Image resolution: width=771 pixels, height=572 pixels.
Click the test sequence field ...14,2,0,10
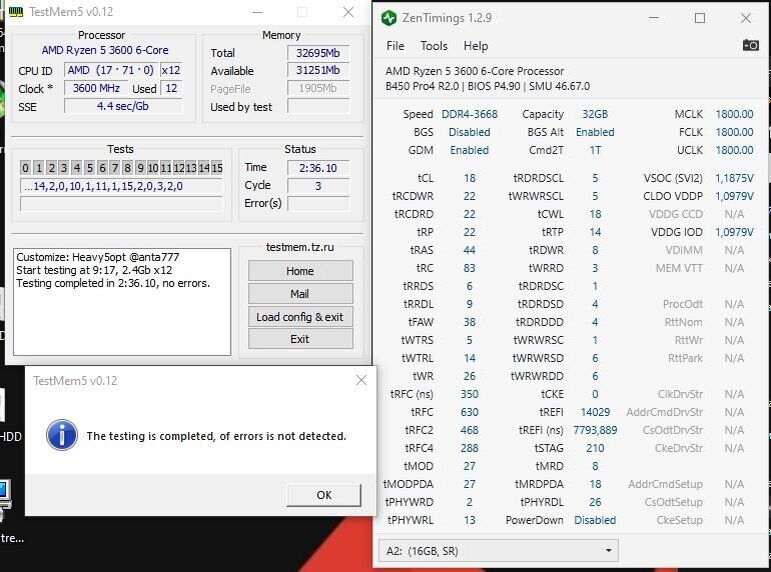(x=121, y=186)
